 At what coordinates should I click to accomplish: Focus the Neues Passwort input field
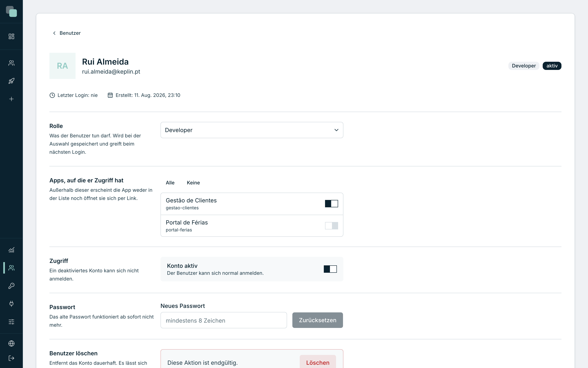click(224, 320)
